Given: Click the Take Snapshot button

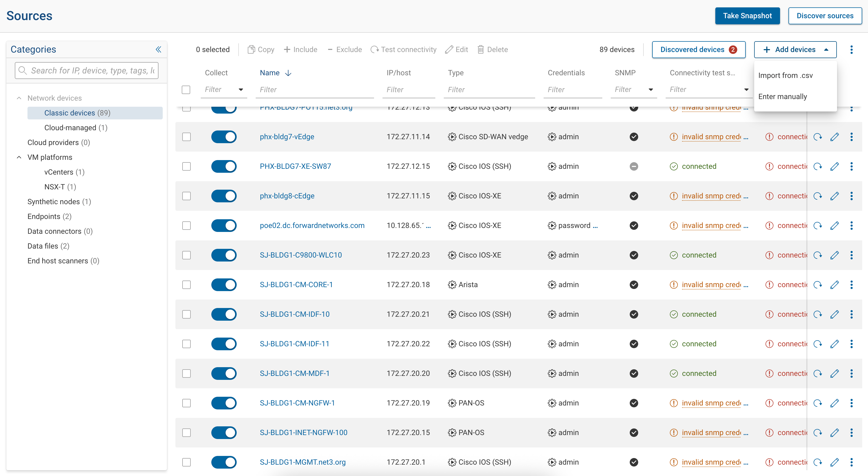Looking at the screenshot, I should coord(747,16).
